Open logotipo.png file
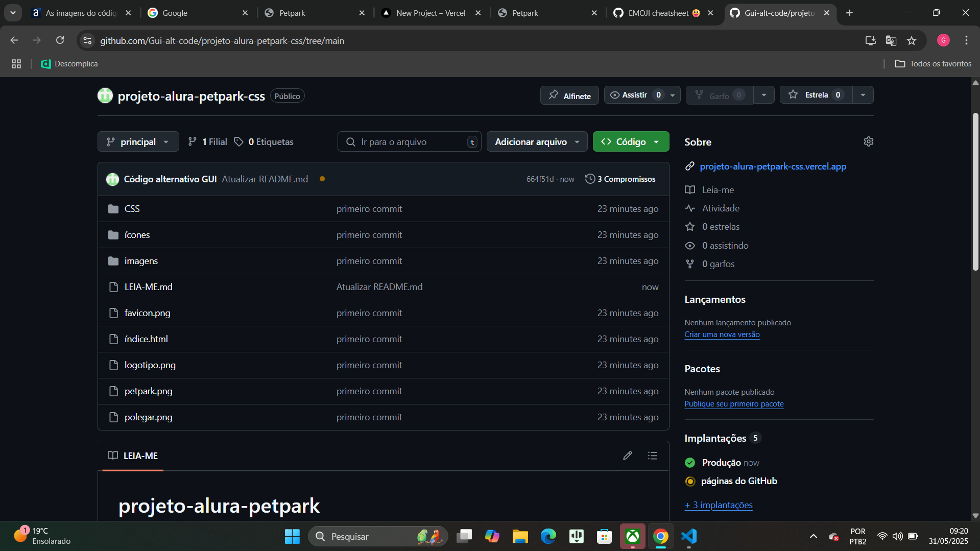The height and width of the screenshot is (551, 980). pyautogui.click(x=150, y=365)
